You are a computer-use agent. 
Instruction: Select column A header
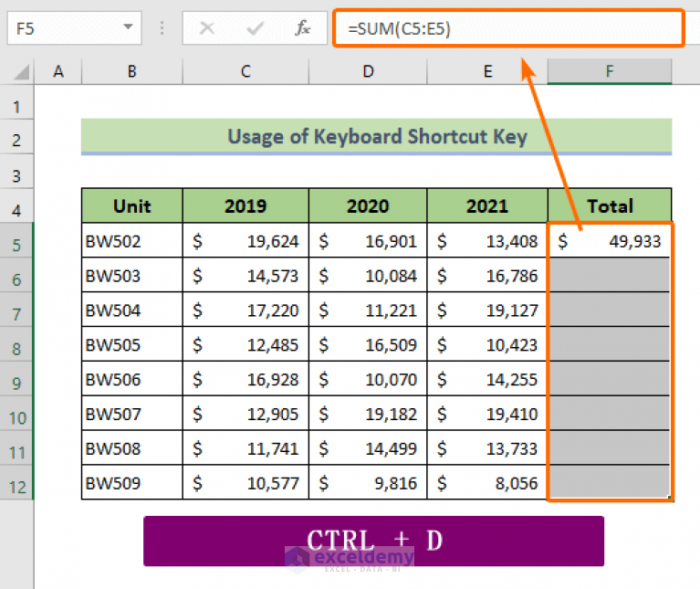58,71
